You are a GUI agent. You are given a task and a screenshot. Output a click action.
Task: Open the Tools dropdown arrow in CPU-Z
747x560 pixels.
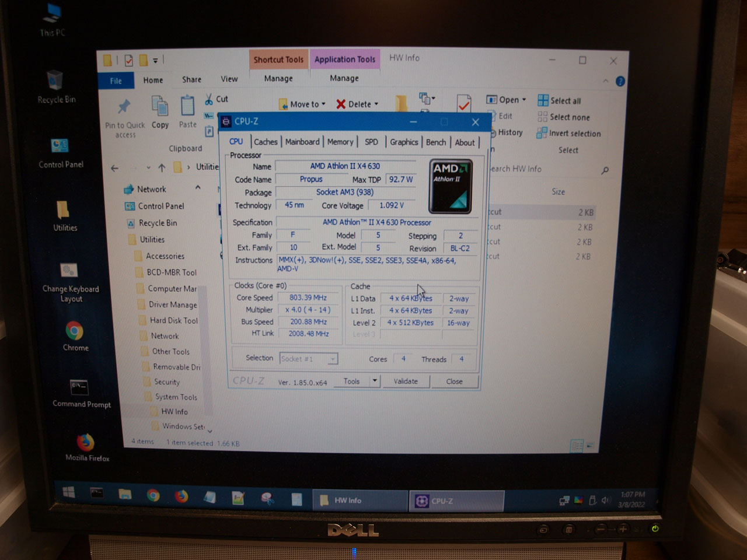pyautogui.click(x=375, y=381)
